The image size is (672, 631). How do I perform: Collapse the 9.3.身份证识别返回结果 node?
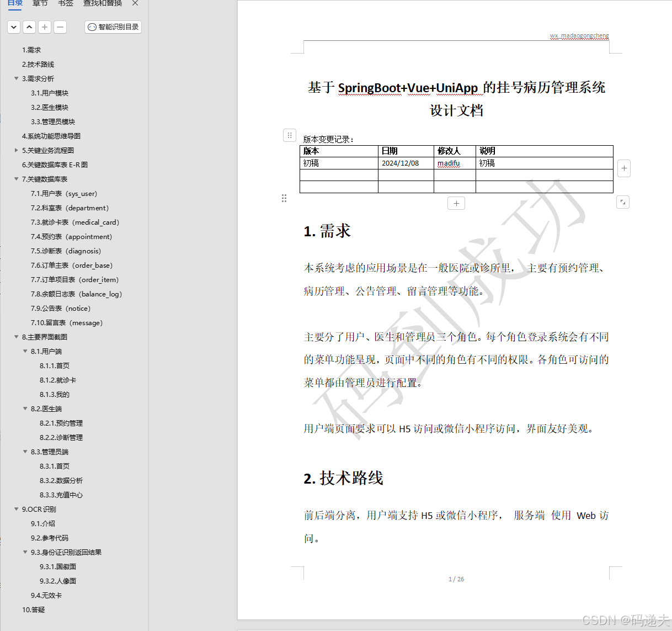[25, 552]
